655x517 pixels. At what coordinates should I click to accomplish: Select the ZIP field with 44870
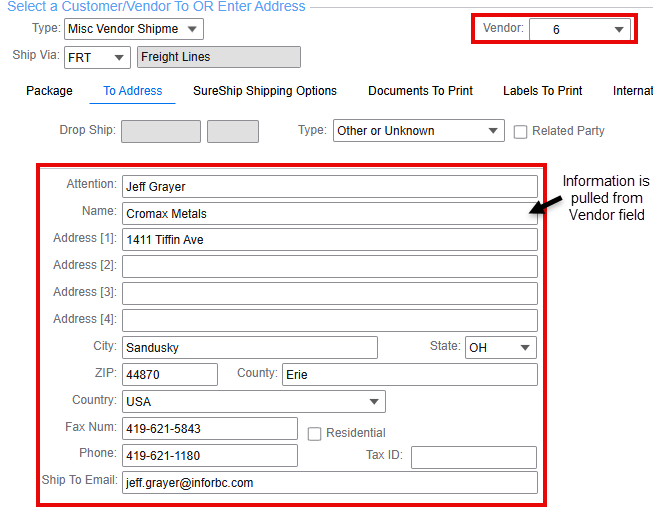coord(169,375)
